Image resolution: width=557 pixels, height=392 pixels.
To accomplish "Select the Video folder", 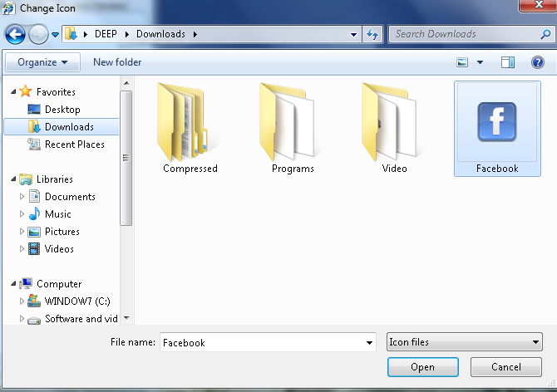I will tap(394, 129).
